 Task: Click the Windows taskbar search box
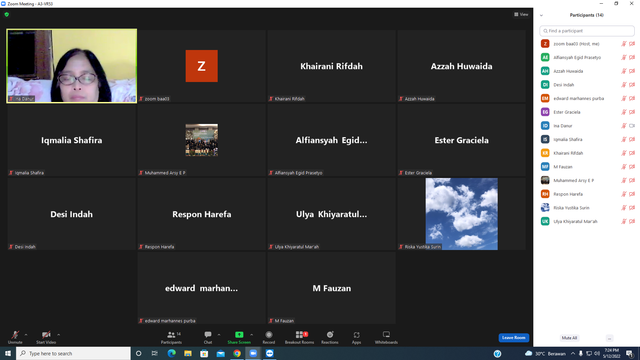click(73, 353)
